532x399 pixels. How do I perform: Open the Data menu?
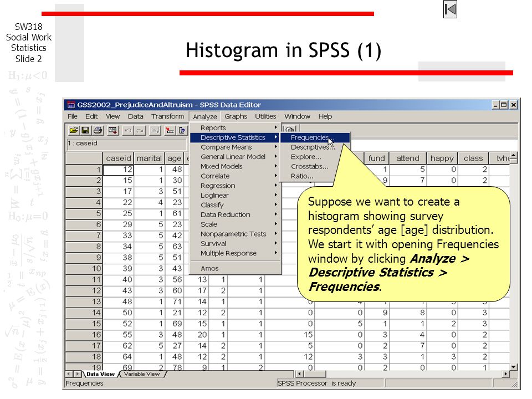click(135, 116)
